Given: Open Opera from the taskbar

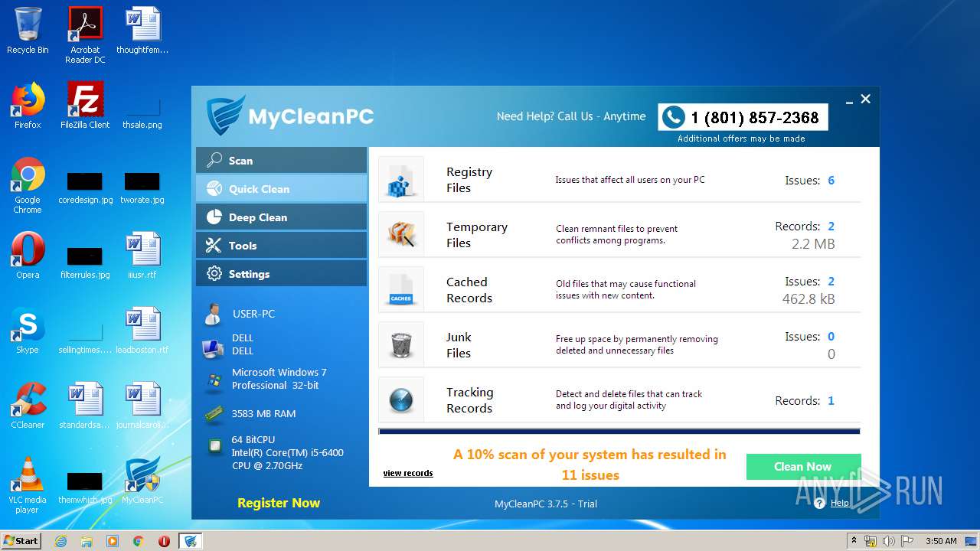Looking at the screenshot, I should coord(164,541).
